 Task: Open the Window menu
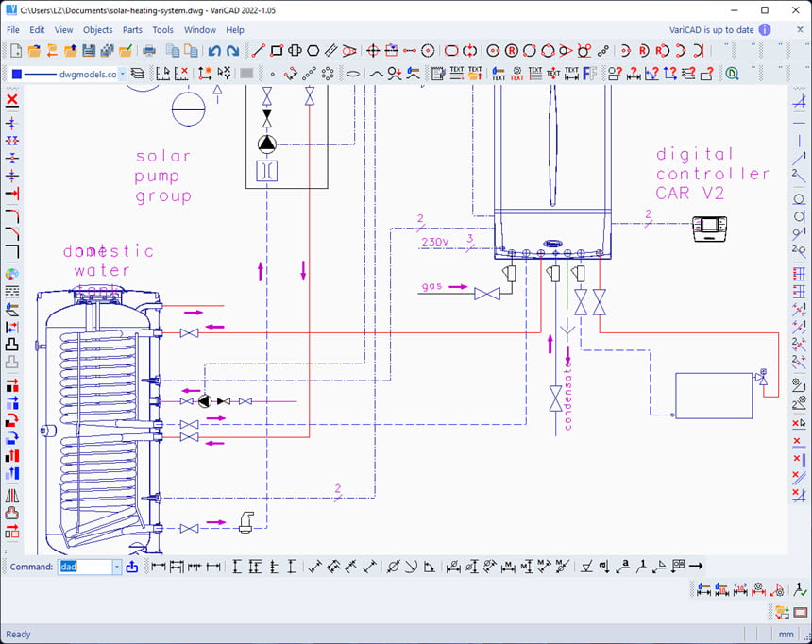(200, 30)
